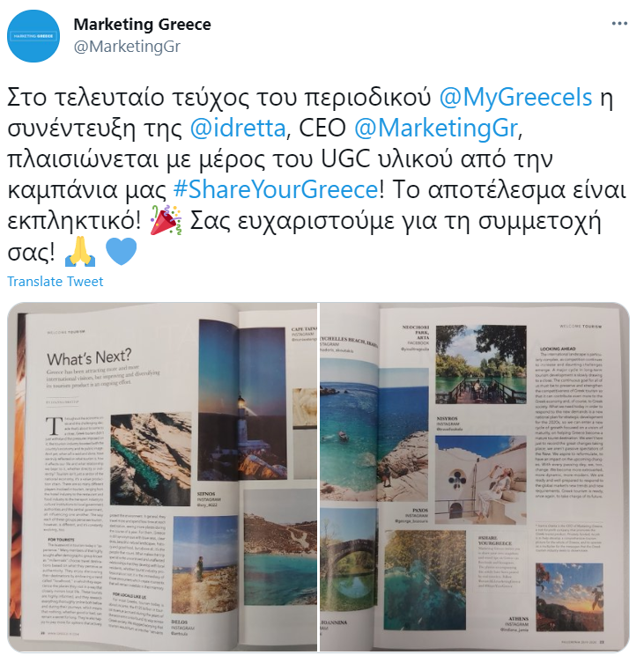Click the folded hands emoji
Image resolution: width=644 pixels, height=670 pixels.
tap(80, 252)
